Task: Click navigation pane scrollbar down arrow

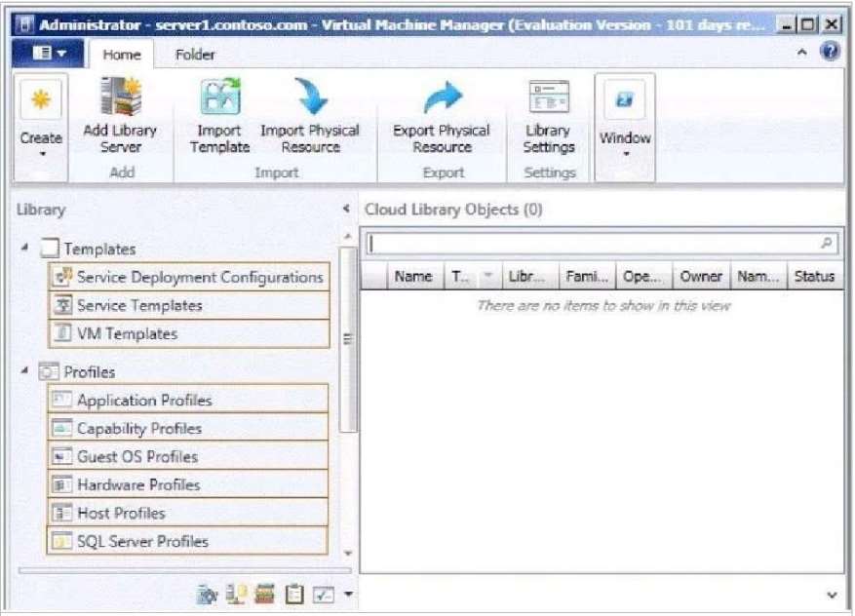Action: click(x=348, y=554)
